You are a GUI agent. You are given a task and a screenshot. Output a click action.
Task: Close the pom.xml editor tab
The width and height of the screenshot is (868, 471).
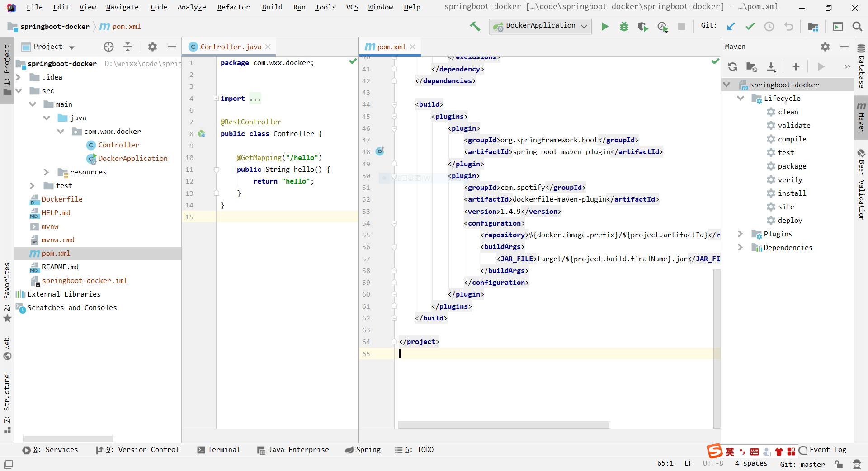(x=412, y=47)
